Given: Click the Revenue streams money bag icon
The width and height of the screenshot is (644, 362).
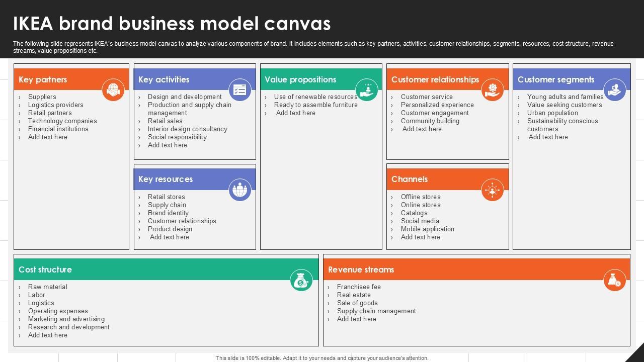Looking at the screenshot, I should point(614,280).
